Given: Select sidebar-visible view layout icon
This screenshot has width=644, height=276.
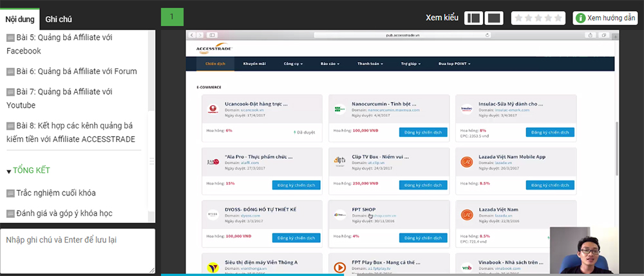Looking at the screenshot, I should 473,18.
